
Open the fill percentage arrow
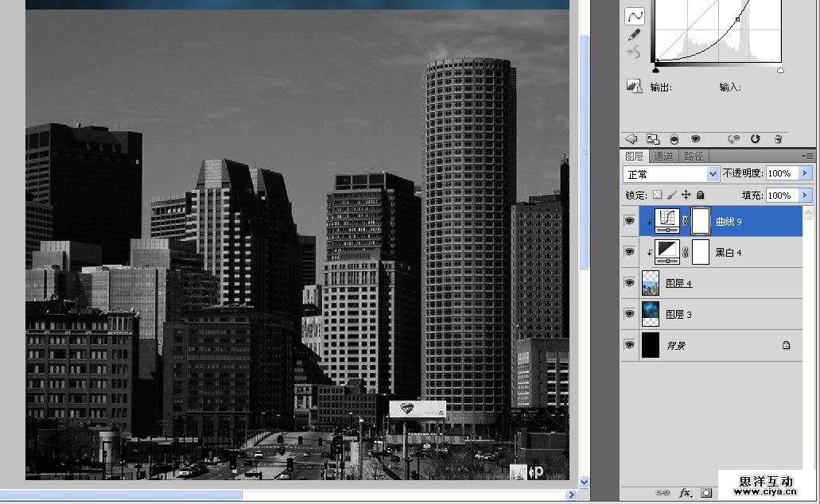[x=805, y=195]
